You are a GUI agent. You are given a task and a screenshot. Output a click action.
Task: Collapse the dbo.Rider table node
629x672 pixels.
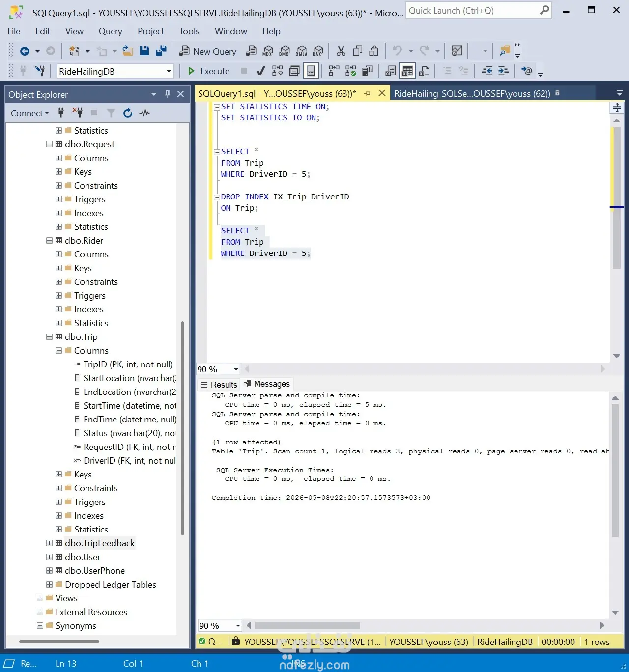tap(49, 241)
